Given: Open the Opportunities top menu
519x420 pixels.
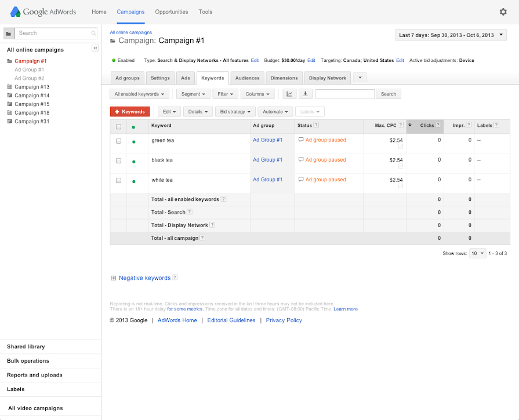Looking at the screenshot, I should tap(171, 12).
